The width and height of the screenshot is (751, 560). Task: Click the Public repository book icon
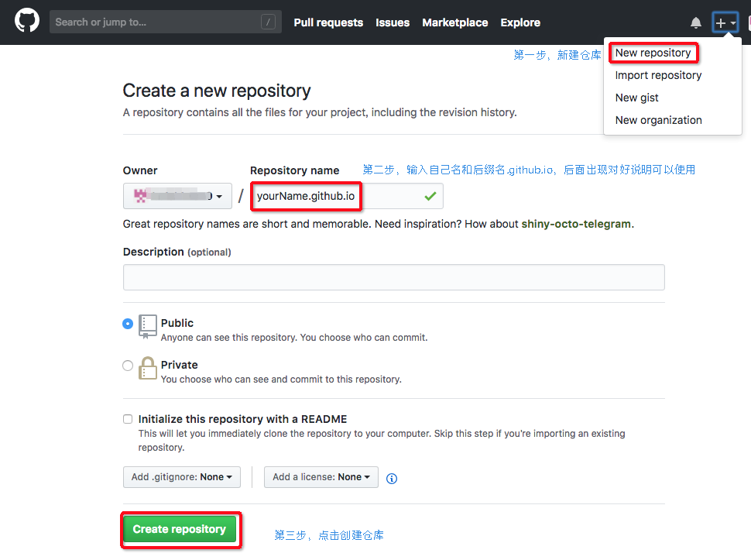click(x=148, y=327)
